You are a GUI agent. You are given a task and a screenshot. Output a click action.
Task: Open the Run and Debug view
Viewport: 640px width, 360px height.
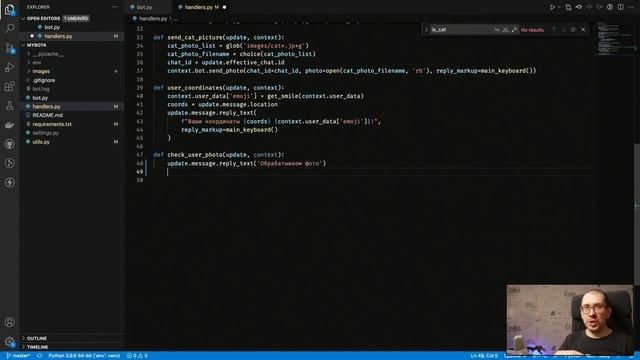(9, 67)
